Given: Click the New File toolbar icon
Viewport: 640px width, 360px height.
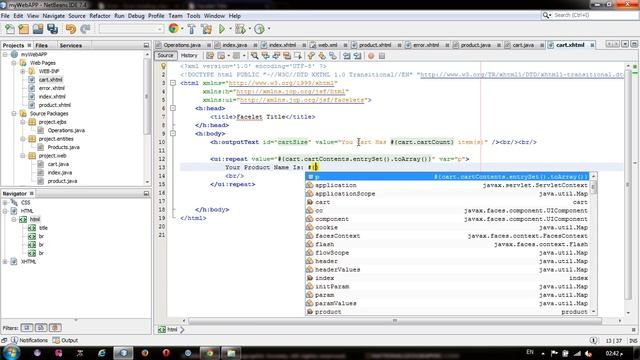Looking at the screenshot, I should click(10, 29).
